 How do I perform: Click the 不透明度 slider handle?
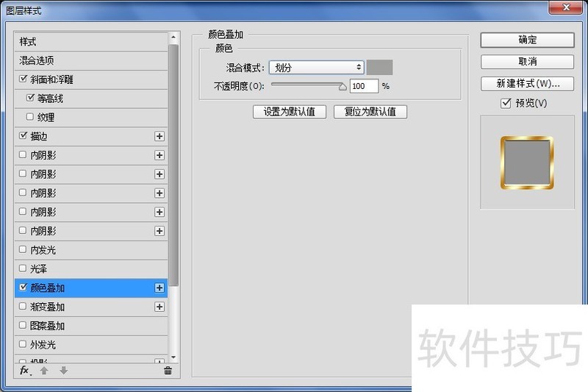(343, 87)
